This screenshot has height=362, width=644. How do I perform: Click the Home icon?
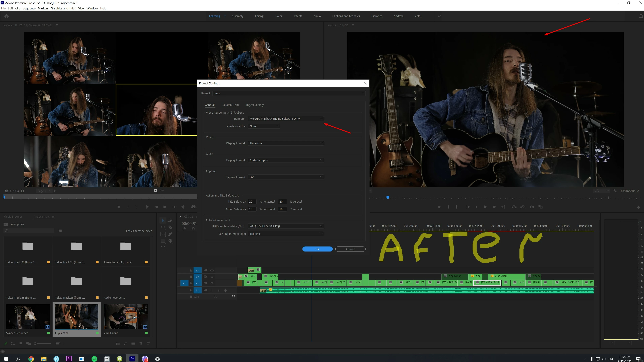click(x=7, y=16)
